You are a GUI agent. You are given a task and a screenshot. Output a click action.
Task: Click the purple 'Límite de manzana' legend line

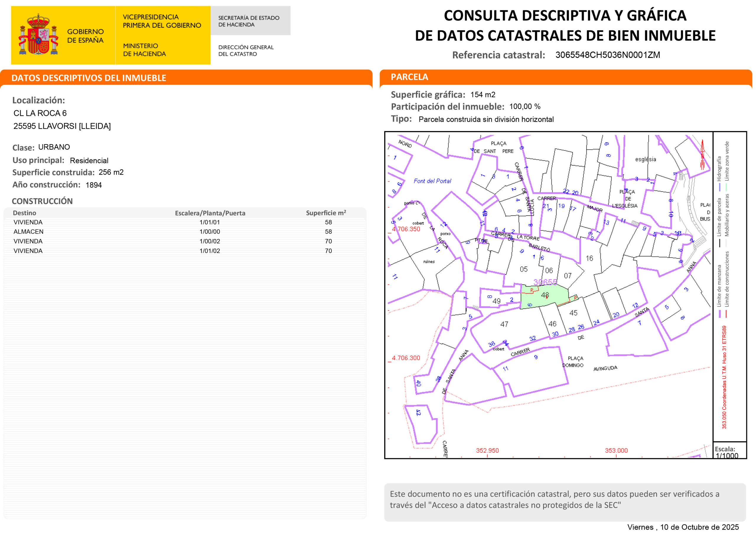tap(720, 314)
